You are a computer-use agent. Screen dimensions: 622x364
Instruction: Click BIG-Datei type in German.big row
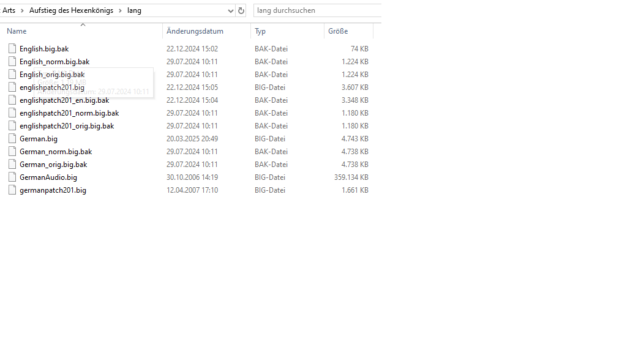270,139
